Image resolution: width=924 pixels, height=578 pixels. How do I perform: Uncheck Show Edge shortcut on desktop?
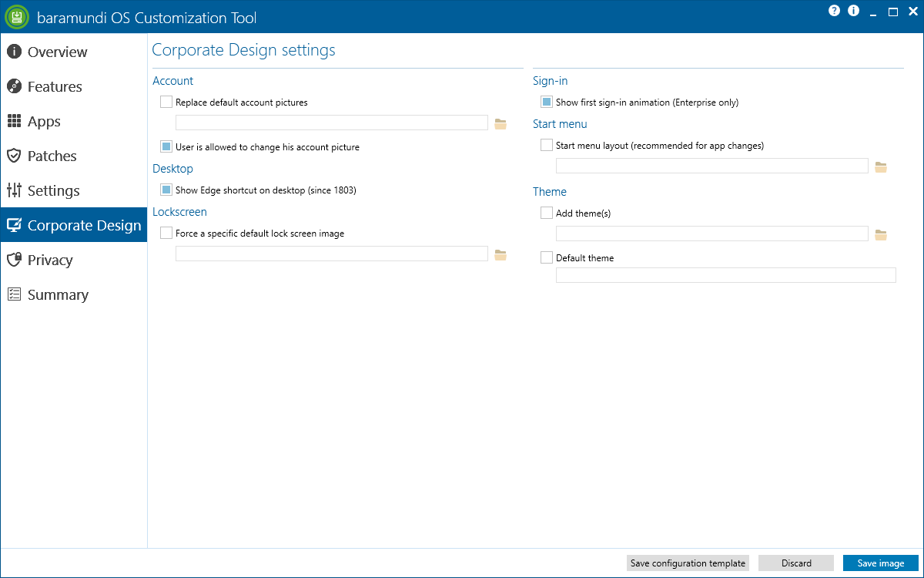click(166, 190)
